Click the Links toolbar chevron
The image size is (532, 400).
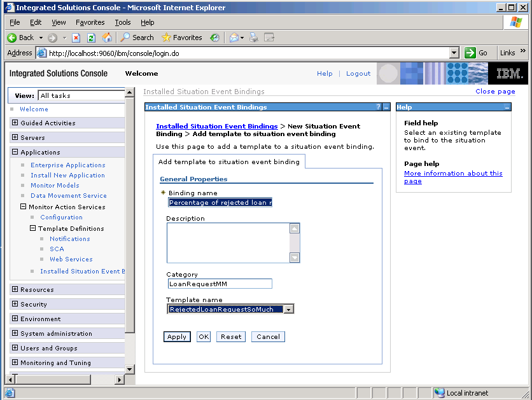[523, 51]
